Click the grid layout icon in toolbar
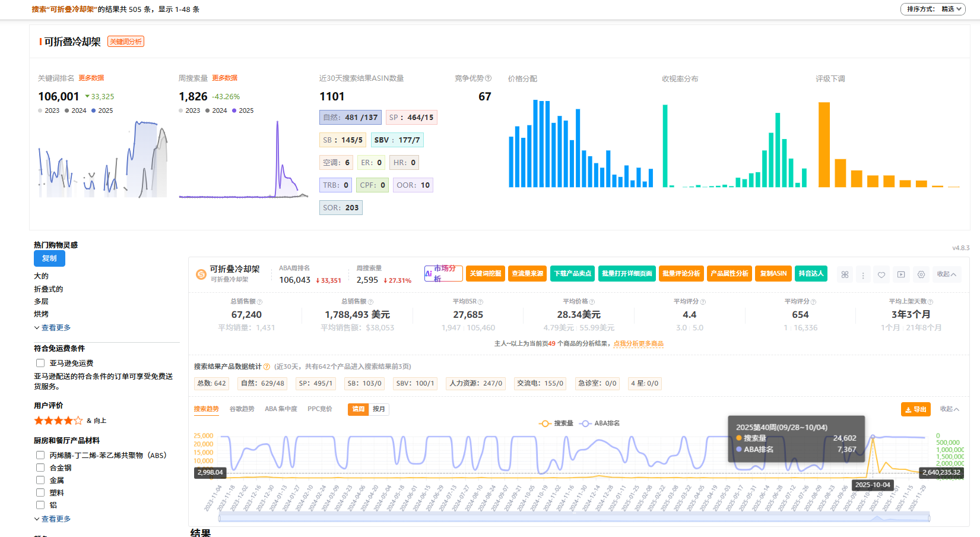The width and height of the screenshot is (980, 537). [845, 274]
